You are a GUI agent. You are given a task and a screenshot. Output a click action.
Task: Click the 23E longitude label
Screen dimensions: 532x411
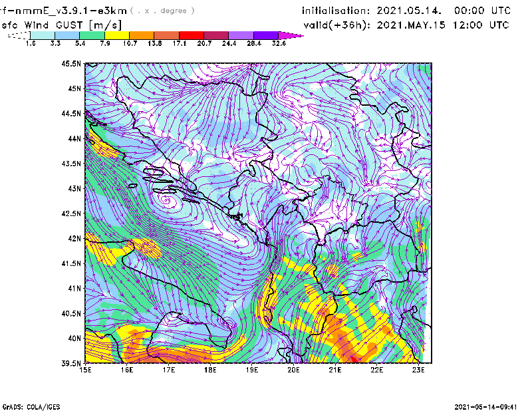[x=418, y=370]
